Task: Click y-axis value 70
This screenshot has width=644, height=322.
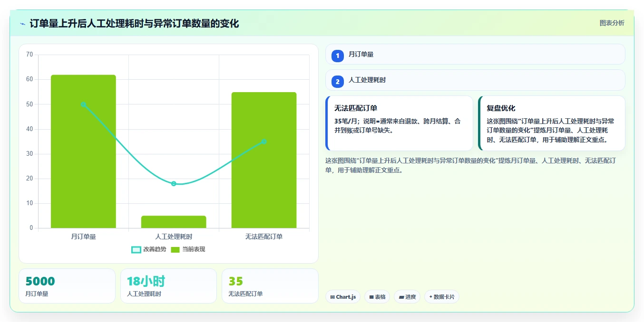Action: click(29, 55)
